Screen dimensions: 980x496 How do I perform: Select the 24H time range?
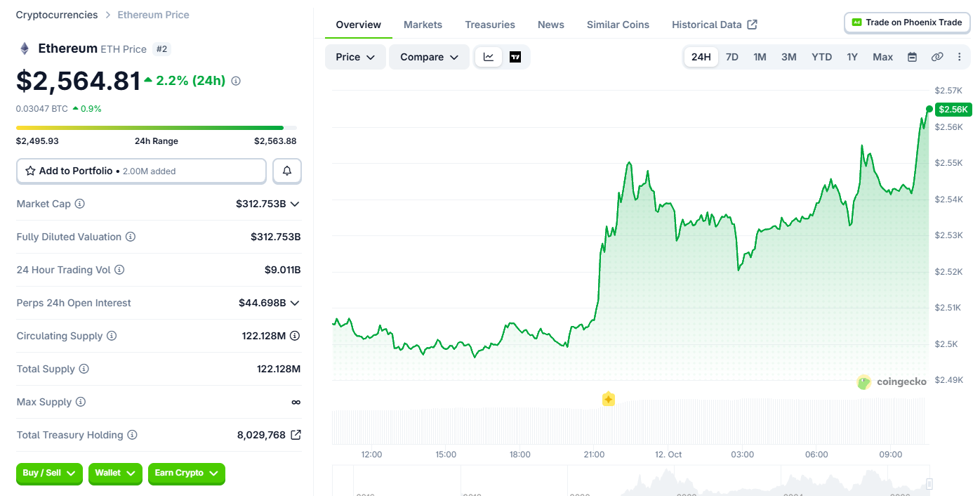coord(701,57)
